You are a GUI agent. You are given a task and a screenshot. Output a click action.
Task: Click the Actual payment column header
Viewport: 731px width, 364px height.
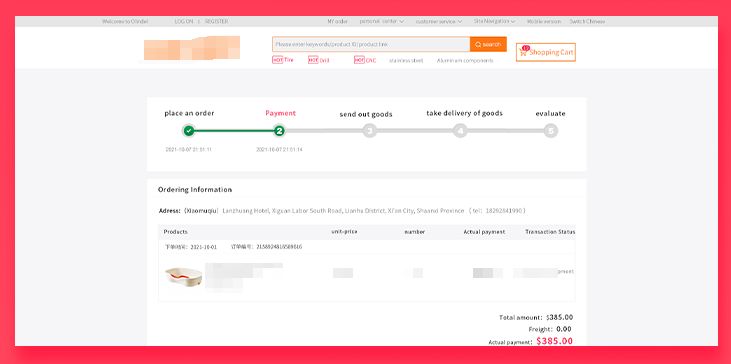484,232
